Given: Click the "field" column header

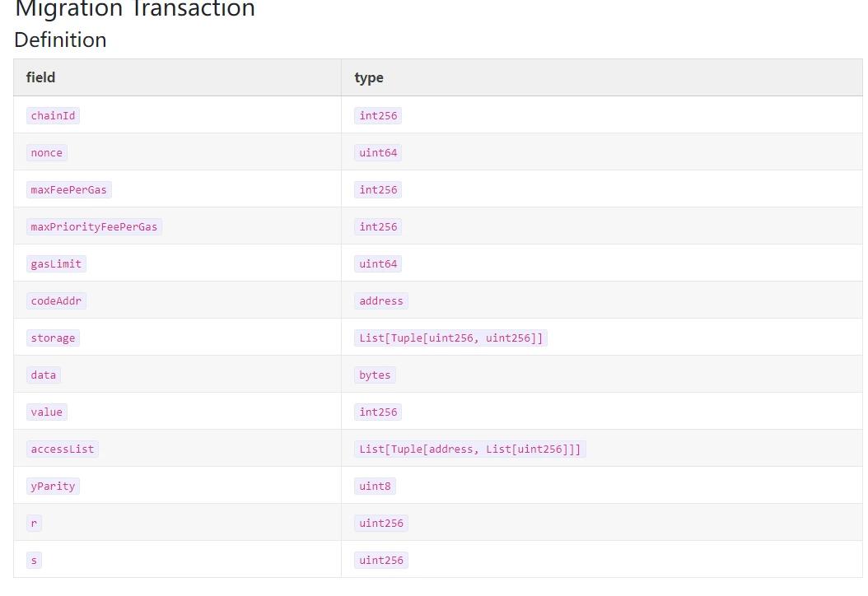Looking at the screenshot, I should 40,77.
